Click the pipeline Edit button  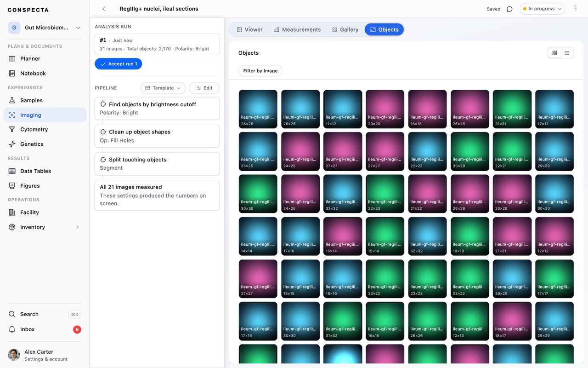(x=204, y=88)
